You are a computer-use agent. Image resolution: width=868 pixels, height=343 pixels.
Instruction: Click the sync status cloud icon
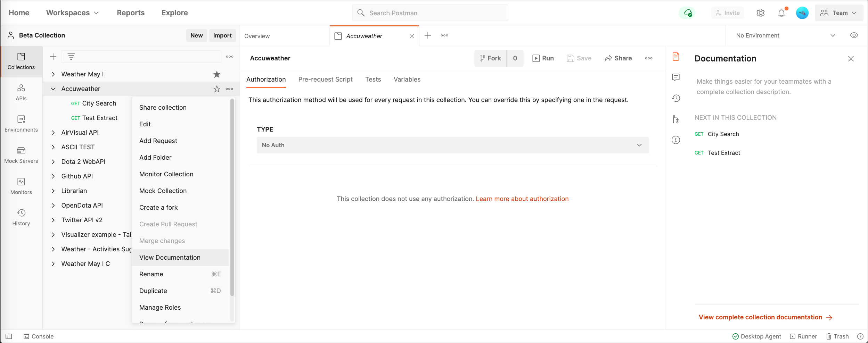687,13
